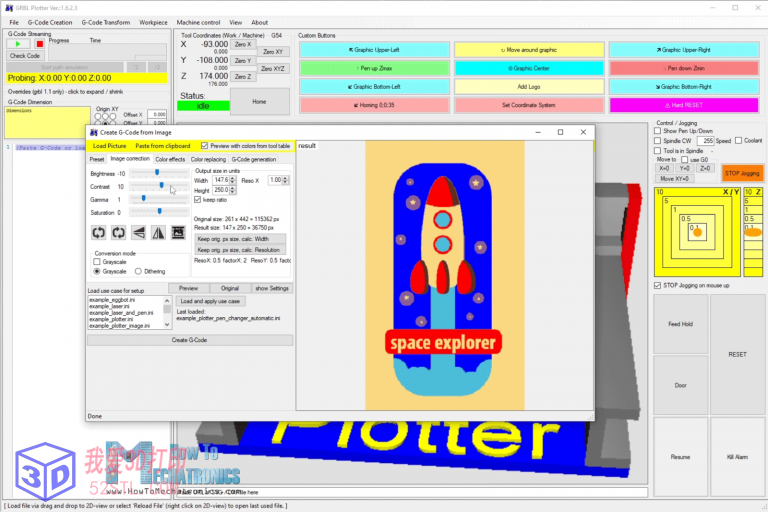768x512 pixels.
Task: Click the Feed Hold button
Action: click(680, 324)
